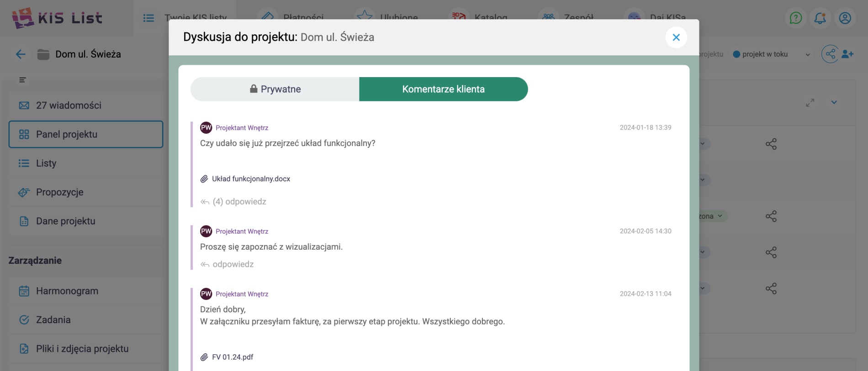Share the project using circled share icon
The image size is (868, 371).
click(830, 54)
